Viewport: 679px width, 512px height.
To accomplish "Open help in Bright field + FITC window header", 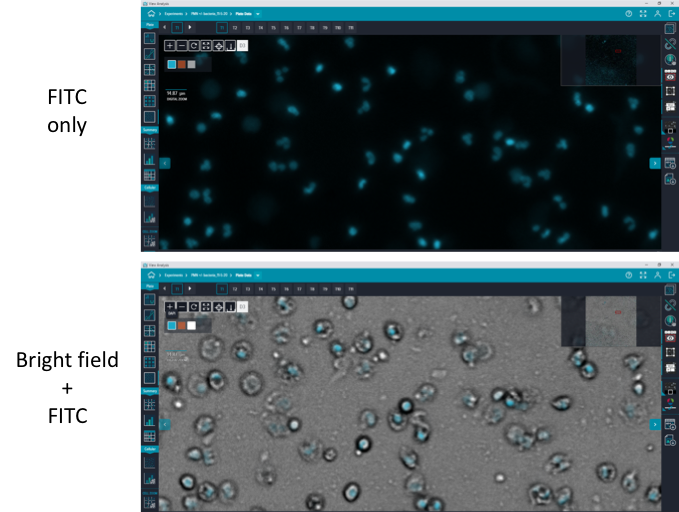I will tap(628, 275).
